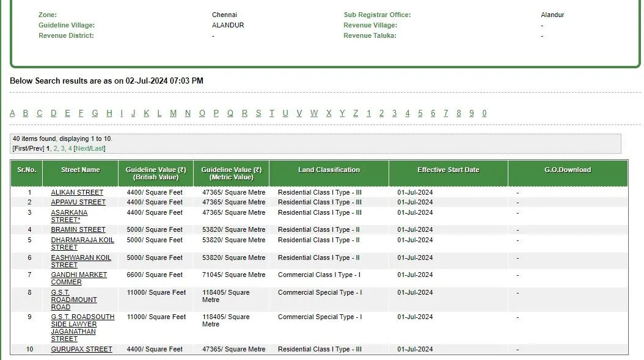Viewport: 644px width, 360px height.
Task: Select letter A from the alphabet filter
Action: pos(12,113)
